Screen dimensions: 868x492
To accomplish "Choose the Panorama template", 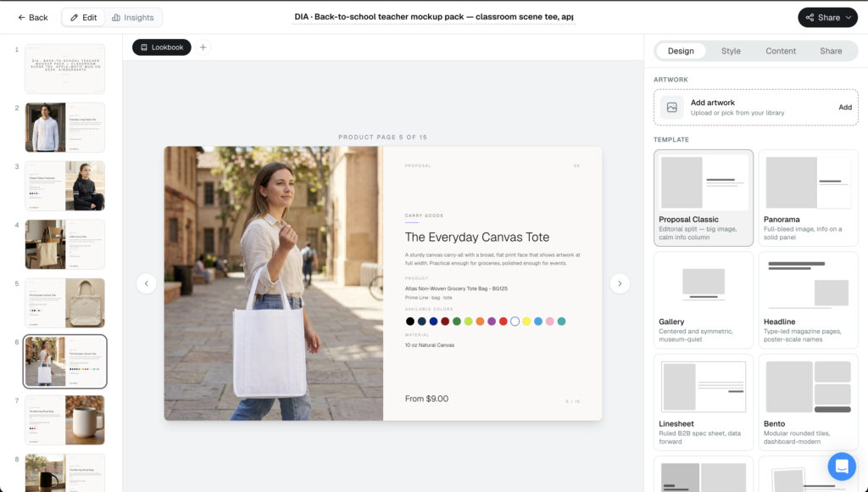I will [808, 198].
